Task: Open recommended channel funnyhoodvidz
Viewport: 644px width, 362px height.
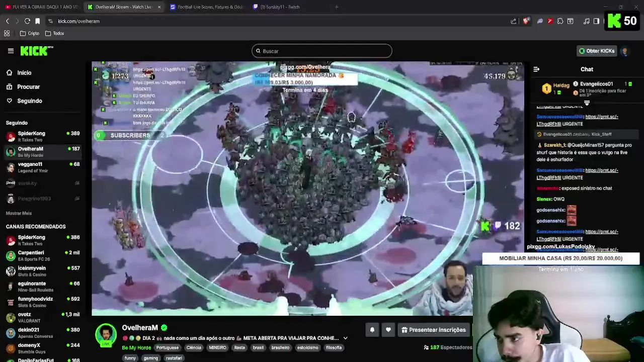Action: coord(43,302)
